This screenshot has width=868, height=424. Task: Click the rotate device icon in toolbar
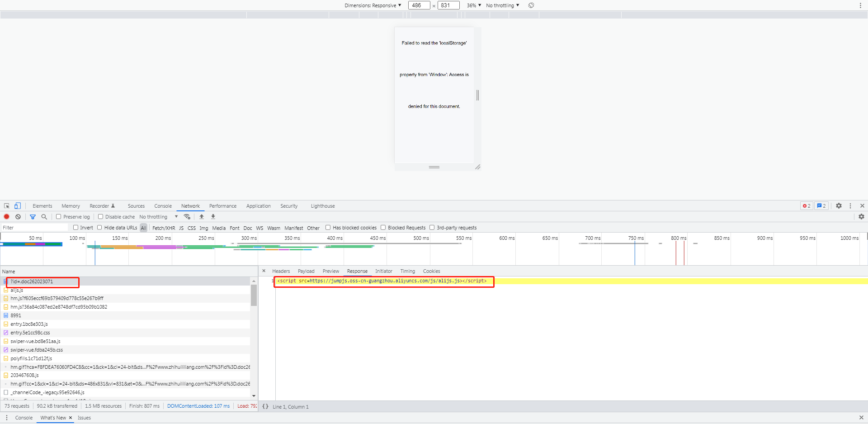(531, 5)
